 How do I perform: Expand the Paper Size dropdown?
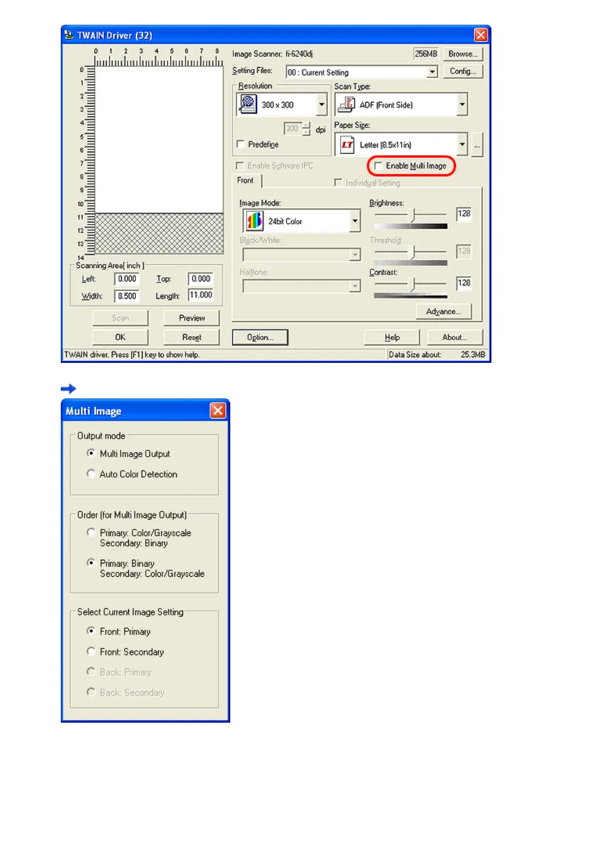(x=462, y=144)
